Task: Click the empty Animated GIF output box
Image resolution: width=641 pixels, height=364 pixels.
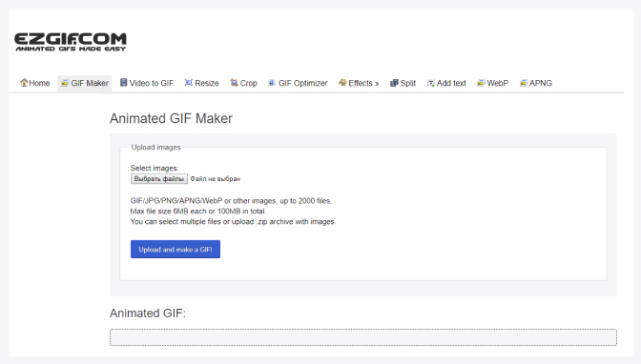Action: pos(363,337)
